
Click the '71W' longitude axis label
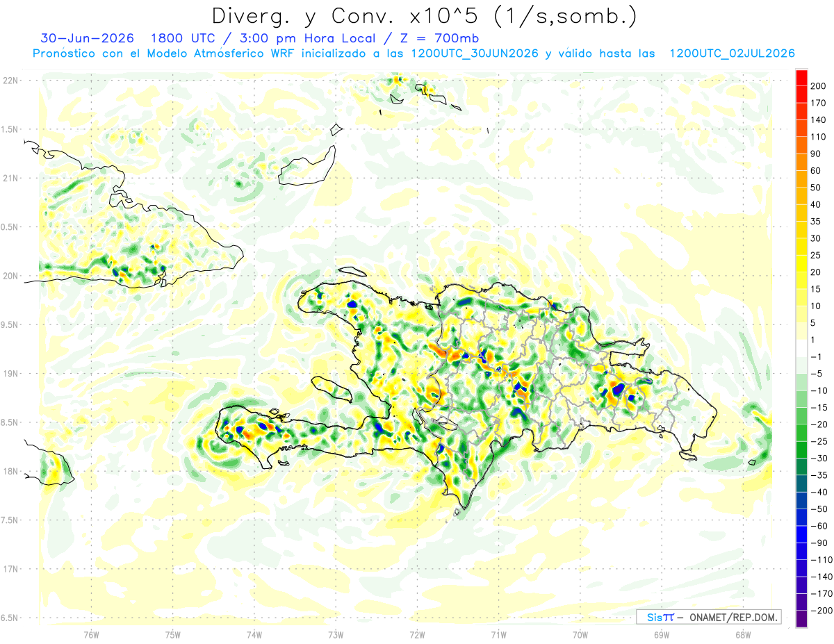point(498,634)
